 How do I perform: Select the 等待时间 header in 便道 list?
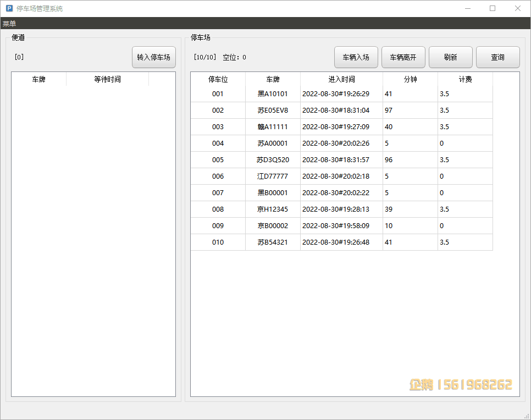pyautogui.click(x=107, y=79)
